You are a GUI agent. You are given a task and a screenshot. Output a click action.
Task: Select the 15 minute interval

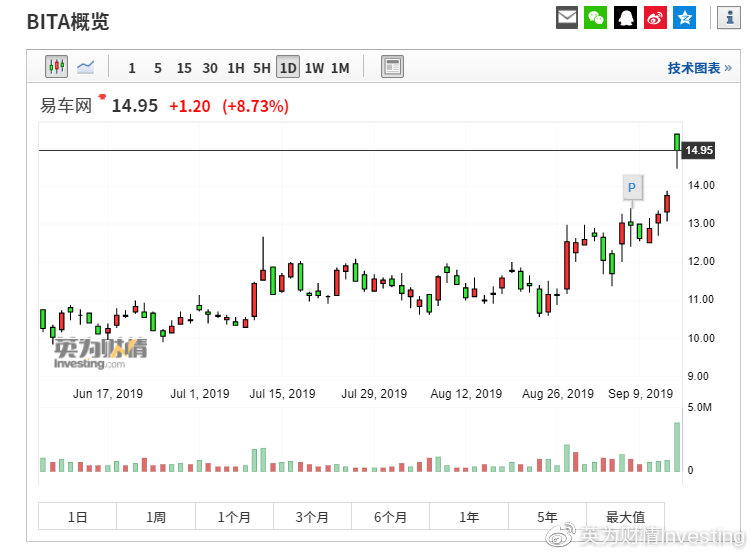(184, 68)
